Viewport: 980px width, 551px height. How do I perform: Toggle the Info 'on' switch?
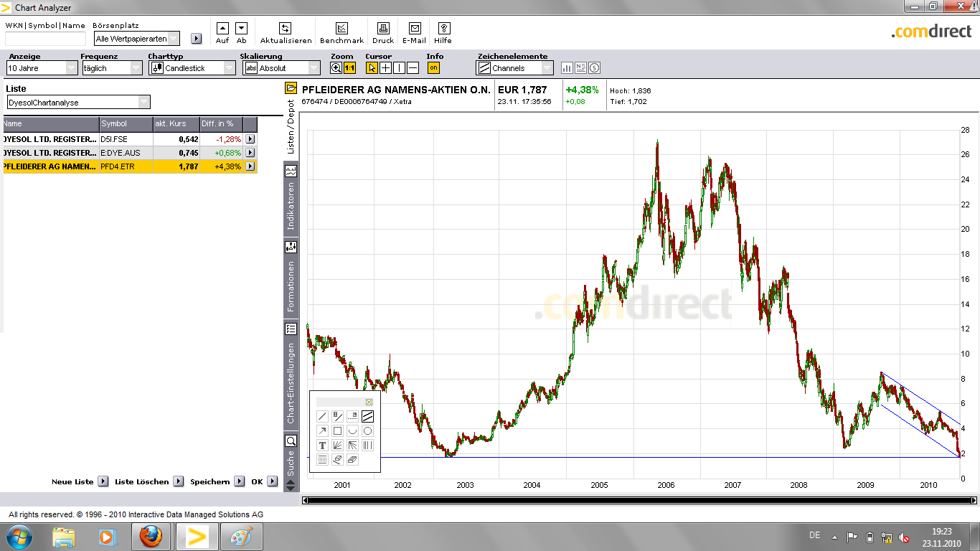coord(433,68)
